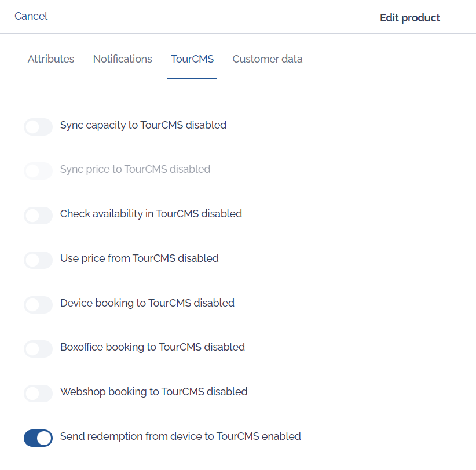
Task: Click the Edit product heading
Action: 410,18
